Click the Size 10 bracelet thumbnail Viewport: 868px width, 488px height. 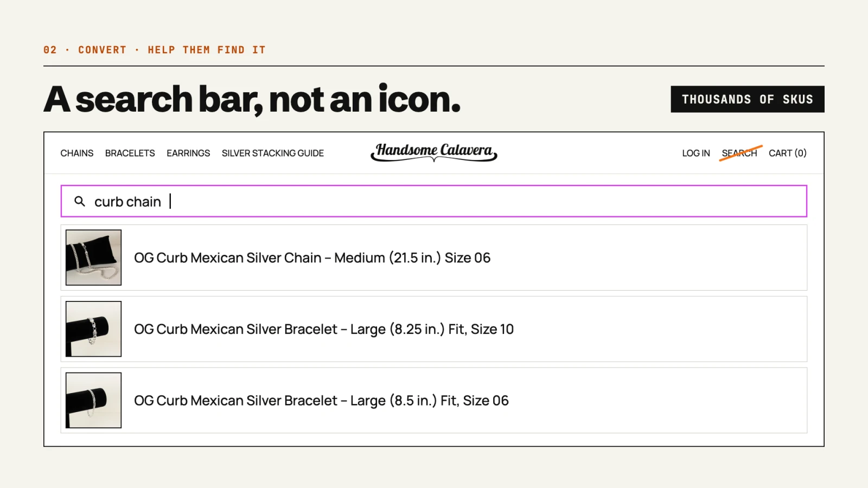click(93, 329)
